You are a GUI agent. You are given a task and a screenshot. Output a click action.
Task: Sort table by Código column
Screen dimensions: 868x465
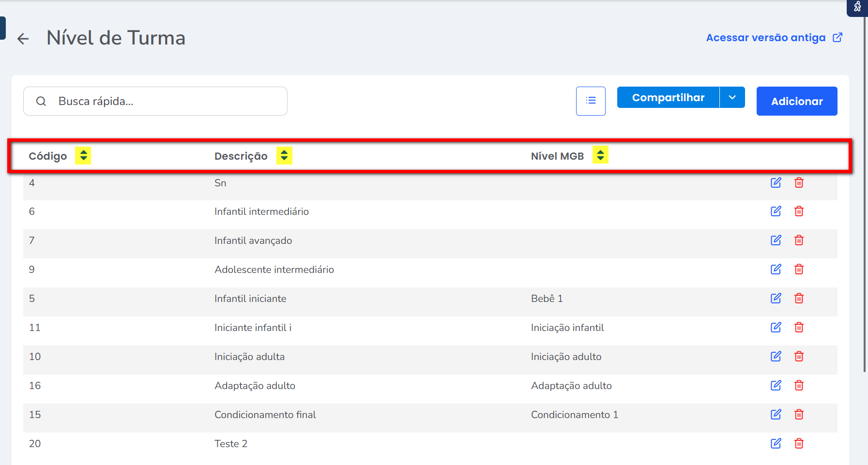click(x=83, y=156)
